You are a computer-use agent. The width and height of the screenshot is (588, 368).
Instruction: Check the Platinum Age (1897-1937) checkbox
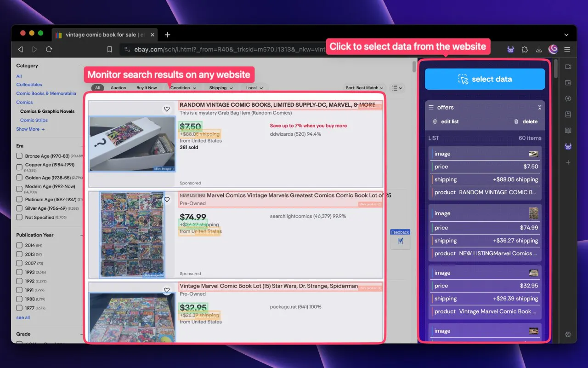[x=19, y=199]
